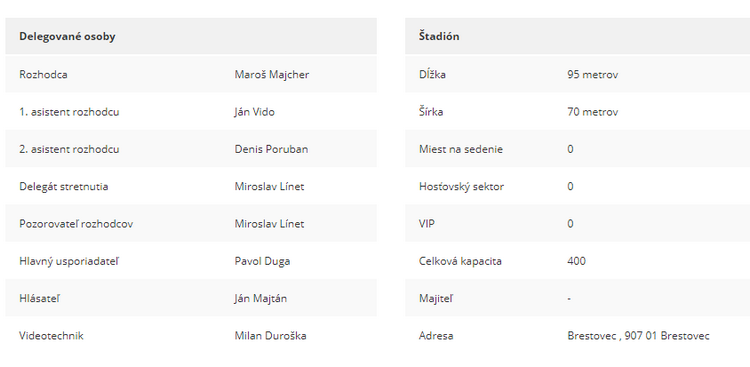This screenshot has width=750, height=367.
Task: Click first assistant referee Ján Vido
Action: pyautogui.click(x=254, y=112)
